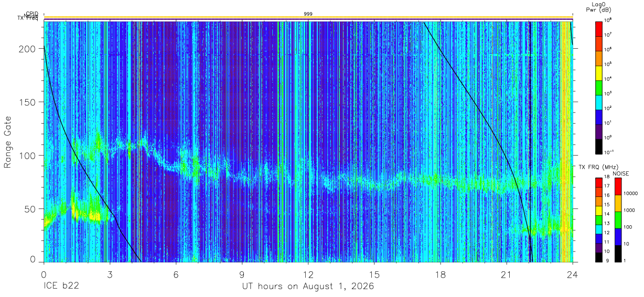Pick the green segment of the NOISE colorbar
644x297 pixels.
point(617,219)
